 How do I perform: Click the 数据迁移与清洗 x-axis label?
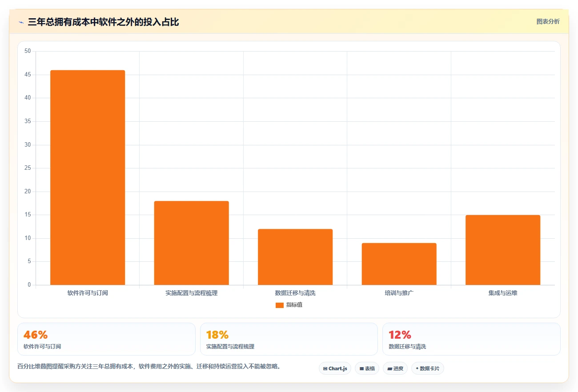[295, 293]
